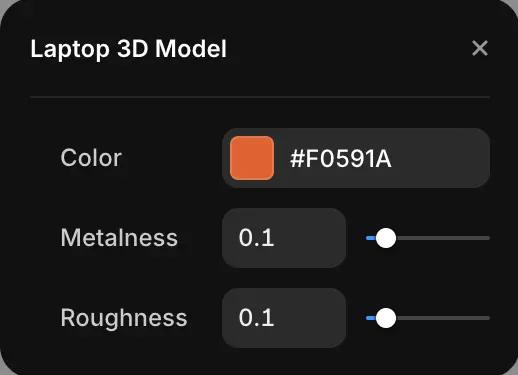Click the Metalness slider handle

(x=386, y=238)
